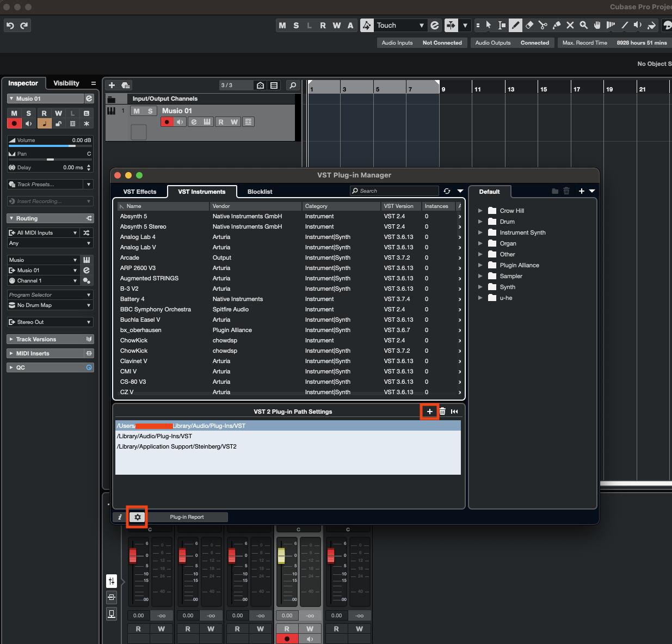Select the Mute X tool
Image resolution: width=672 pixels, height=644 pixels.
570,25
